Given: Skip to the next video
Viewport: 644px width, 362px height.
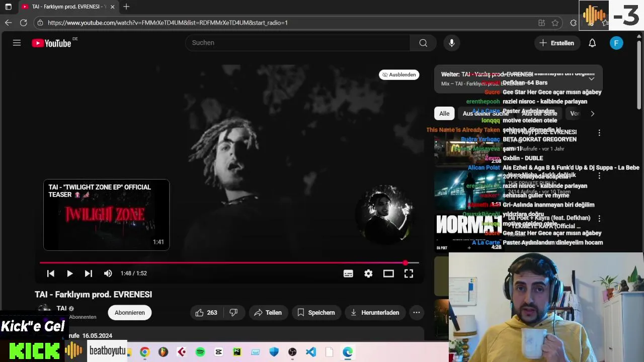Looking at the screenshot, I should (x=89, y=274).
